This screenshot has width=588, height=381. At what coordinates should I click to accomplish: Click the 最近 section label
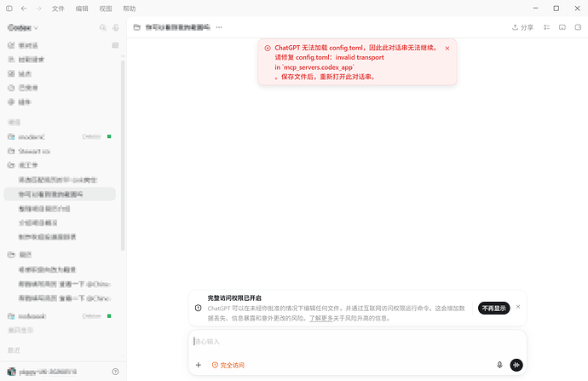click(x=14, y=350)
